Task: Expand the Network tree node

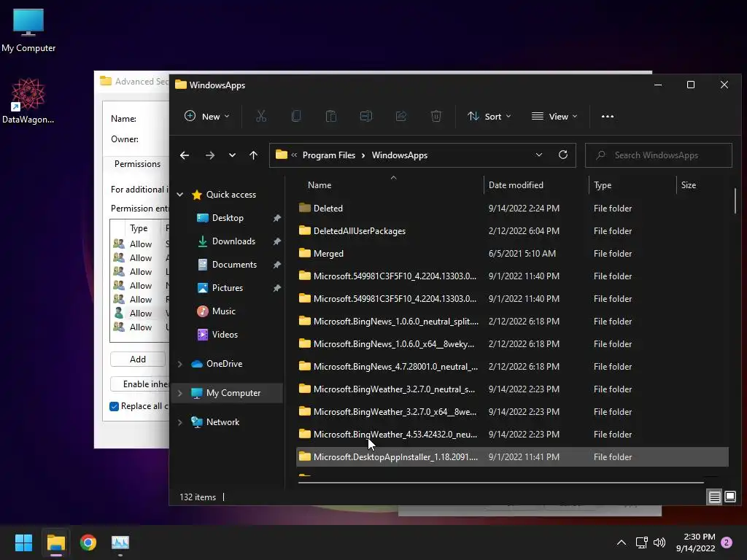Action: pos(180,422)
